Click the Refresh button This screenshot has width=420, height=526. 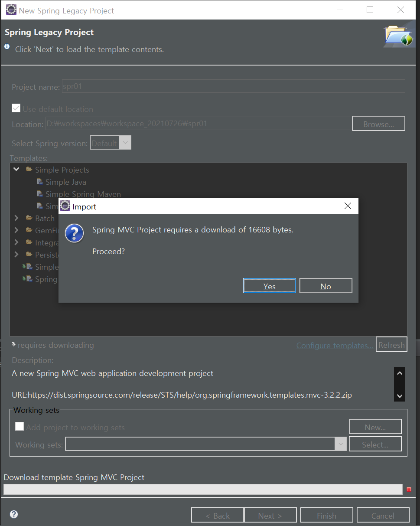pos(391,344)
